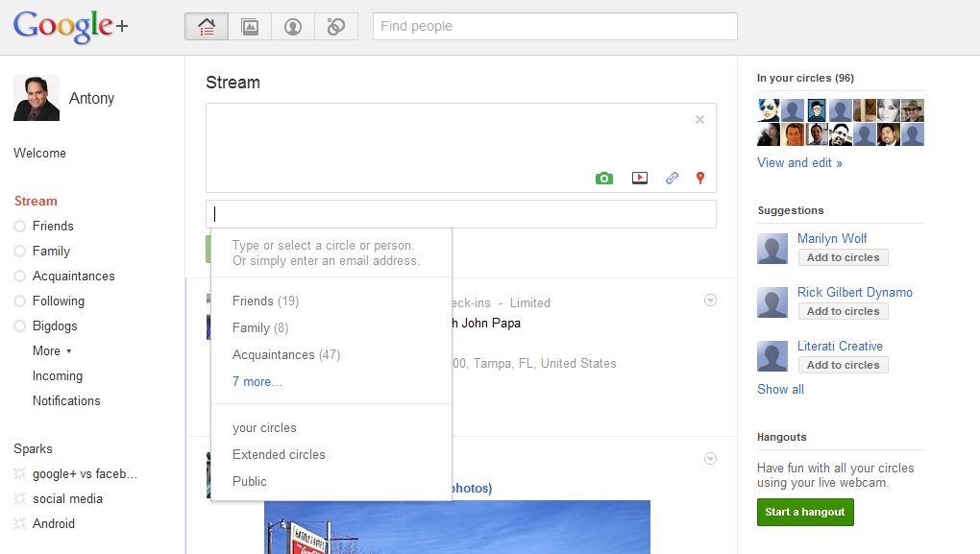Click the Find people search field
The width and height of the screenshot is (980, 554).
[554, 27]
